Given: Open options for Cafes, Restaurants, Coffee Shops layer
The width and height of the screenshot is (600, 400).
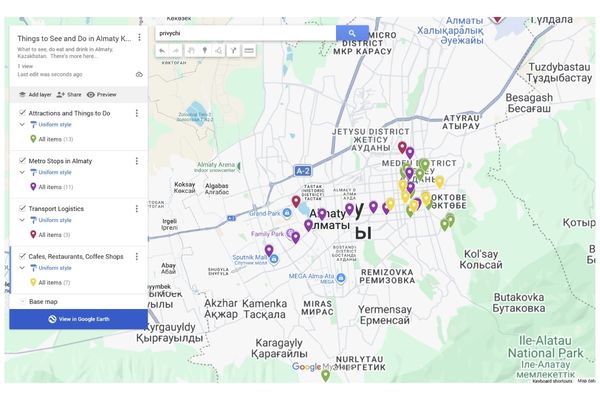Looking at the screenshot, I should tap(137, 256).
